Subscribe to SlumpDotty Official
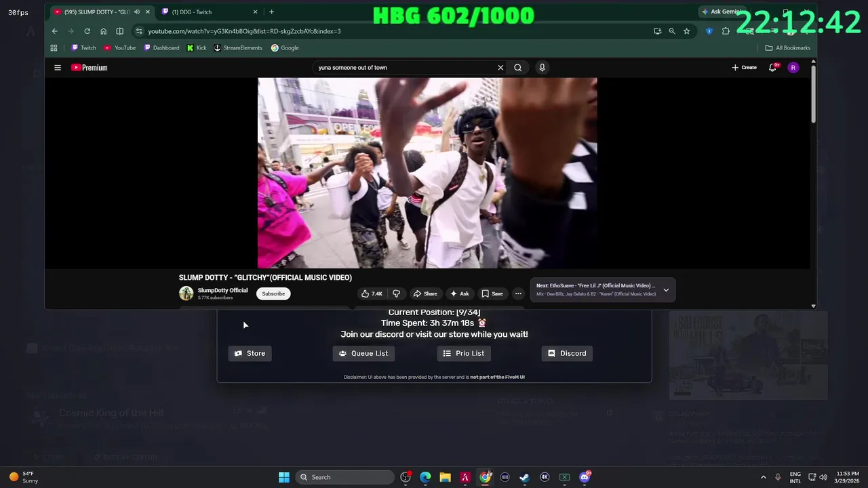 coord(273,293)
